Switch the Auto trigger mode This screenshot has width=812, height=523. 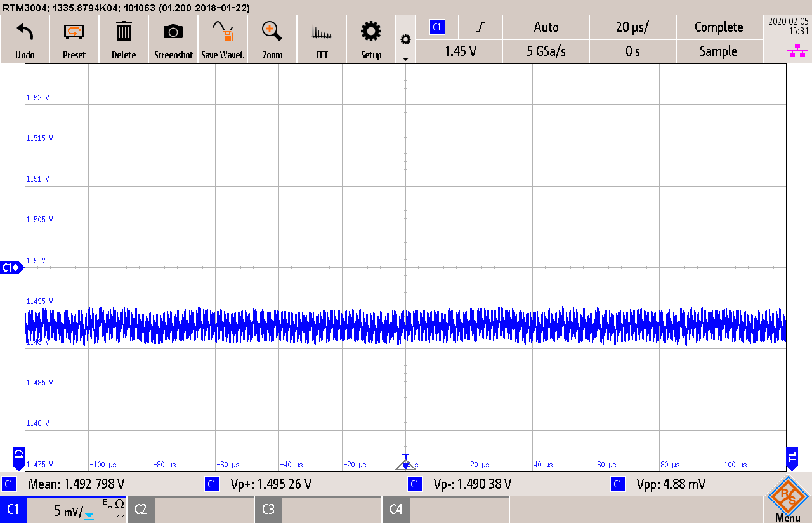546,27
